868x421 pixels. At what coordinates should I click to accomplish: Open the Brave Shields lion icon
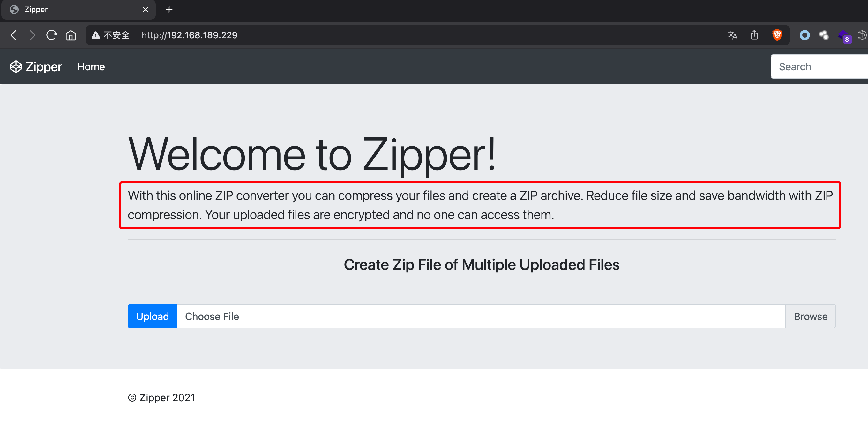click(x=777, y=35)
